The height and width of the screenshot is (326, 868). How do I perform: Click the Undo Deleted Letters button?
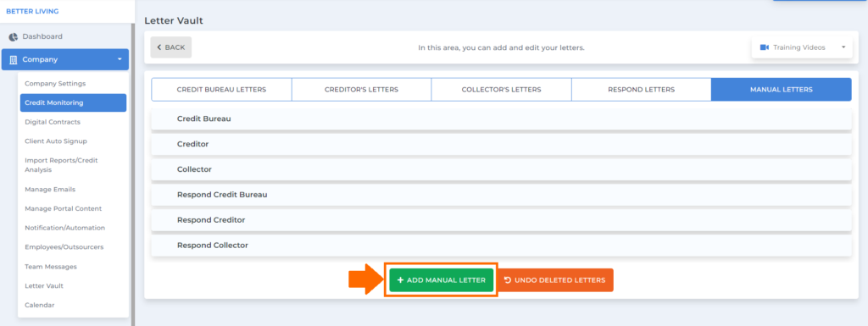554,280
